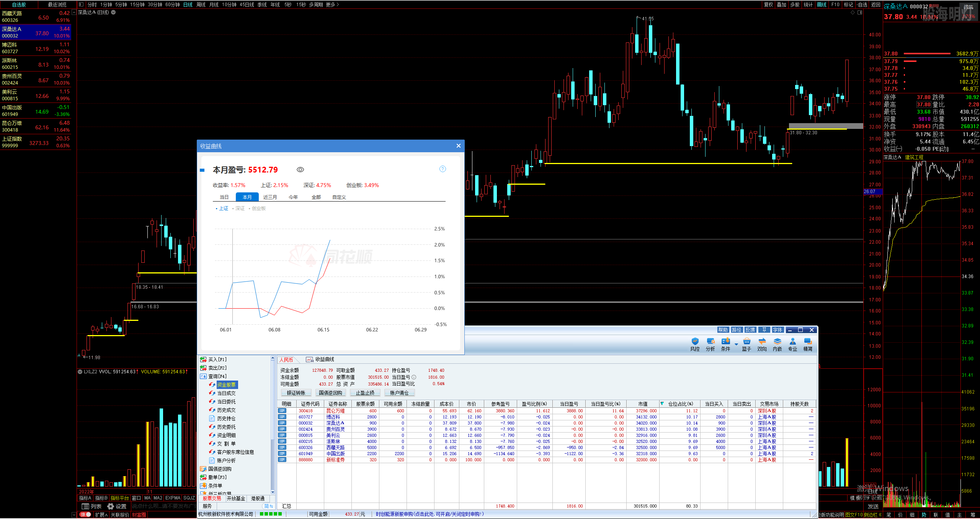
Task: Toggle the 创业板 index line in legend
Action: click(257, 208)
